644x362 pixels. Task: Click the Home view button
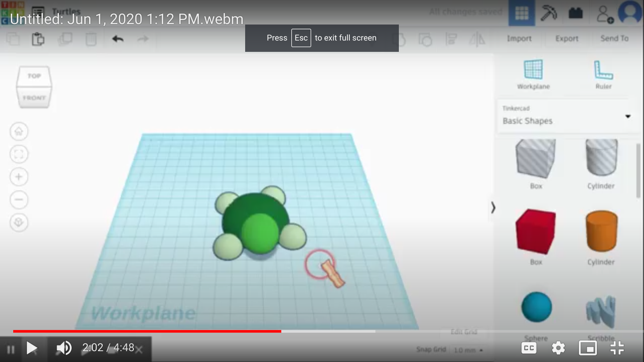(x=19, y=132)
